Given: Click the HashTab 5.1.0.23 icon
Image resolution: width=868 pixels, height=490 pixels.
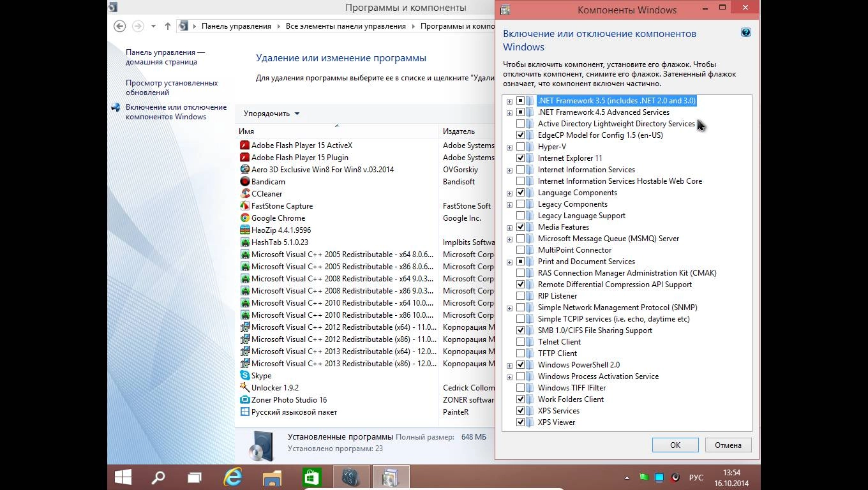Looking at the screenshot, I should 244,242.
